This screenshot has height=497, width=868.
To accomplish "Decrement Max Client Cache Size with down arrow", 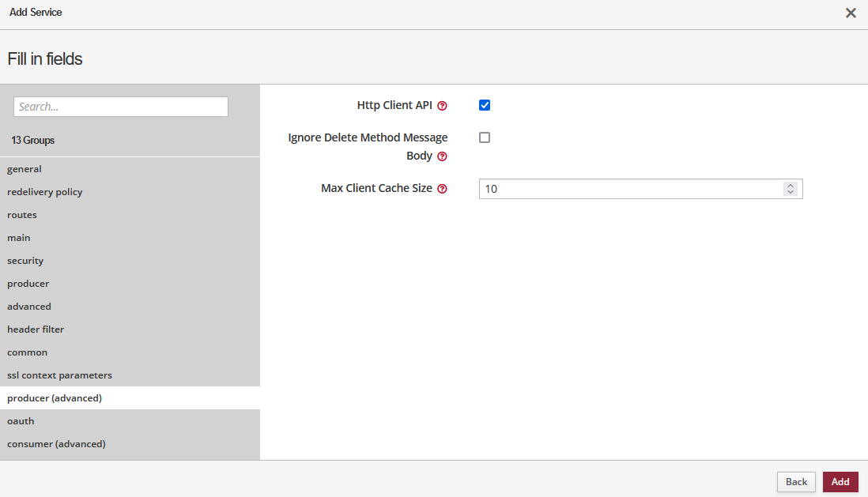I will coord(790,192).
